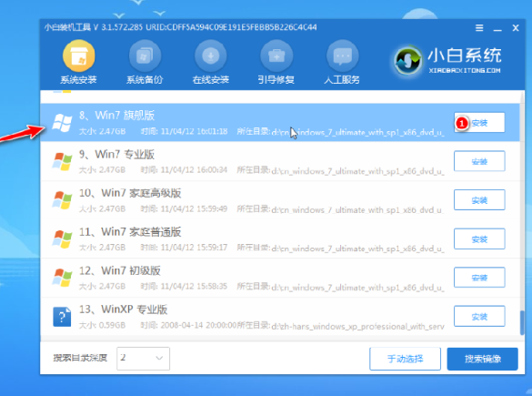
Task: Install Win7 家庭普通版 with 安装 button
Action: pos(479,239)
